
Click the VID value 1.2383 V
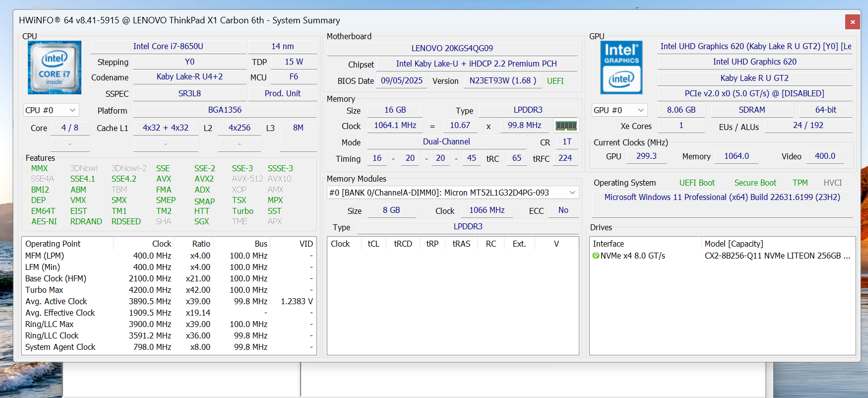click(x=297, y=302)
